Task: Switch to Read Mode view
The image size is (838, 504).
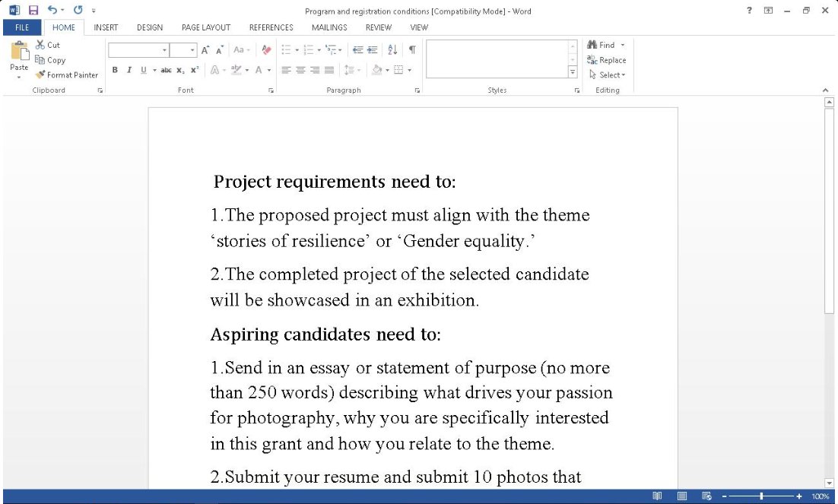Action: [657, 496]
